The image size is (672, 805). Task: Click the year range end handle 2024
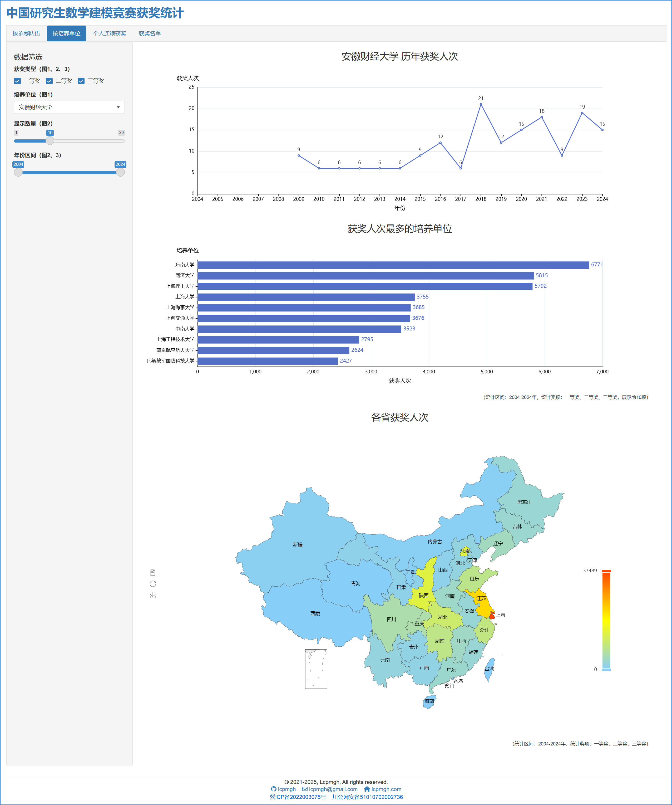point(120,172)
